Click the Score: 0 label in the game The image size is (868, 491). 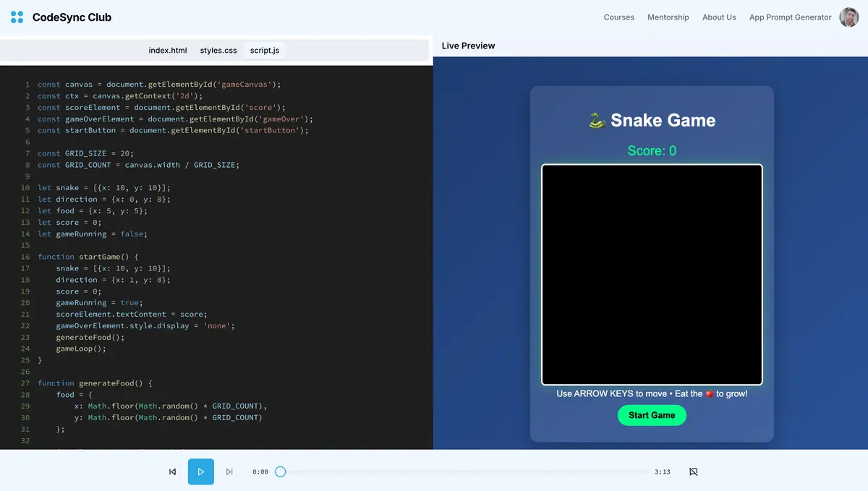(x=652, y=150)
